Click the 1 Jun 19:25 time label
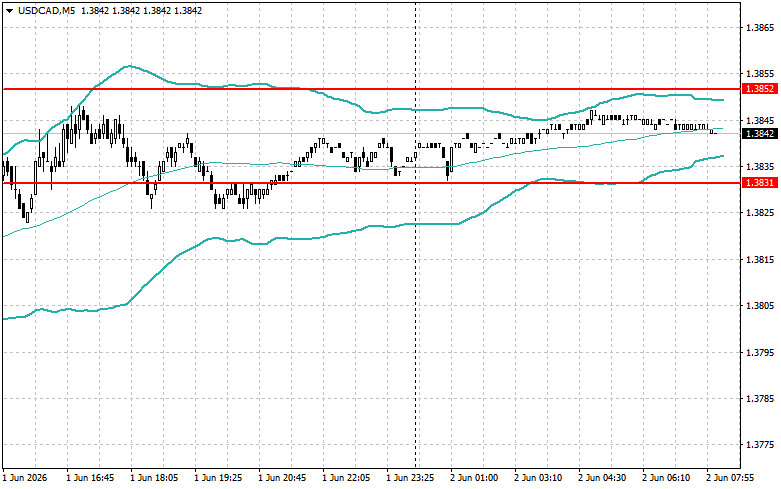The height and width of the screenshot is (489, 781). click(218, 478)
